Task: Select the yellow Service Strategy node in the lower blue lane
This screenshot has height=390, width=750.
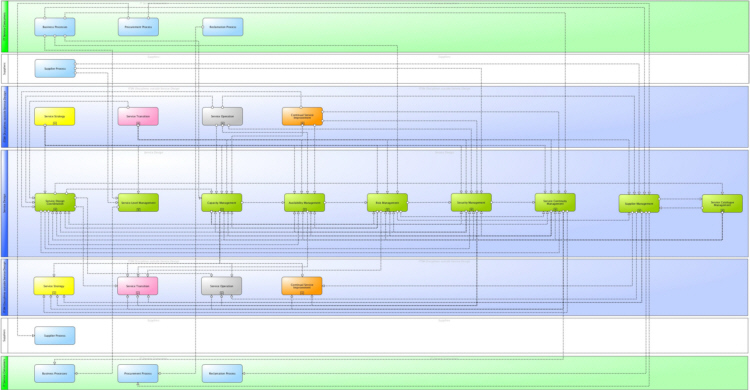Action: coord(54,286)
